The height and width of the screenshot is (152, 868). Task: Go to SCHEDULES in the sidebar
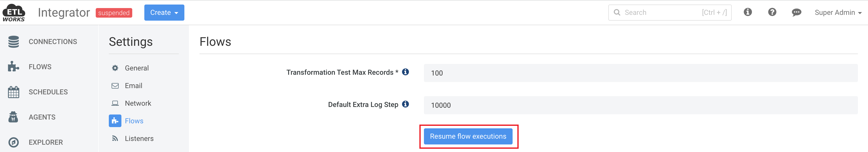(48, 92)
